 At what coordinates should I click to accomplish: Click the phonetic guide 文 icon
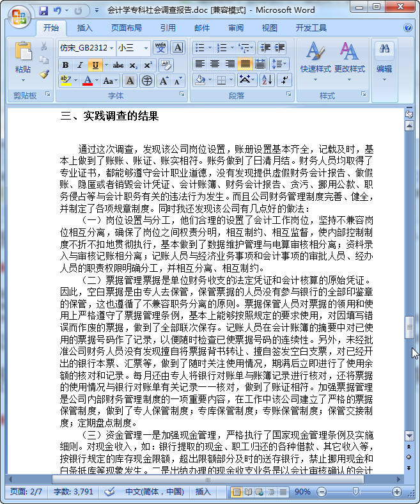[160, 48]
